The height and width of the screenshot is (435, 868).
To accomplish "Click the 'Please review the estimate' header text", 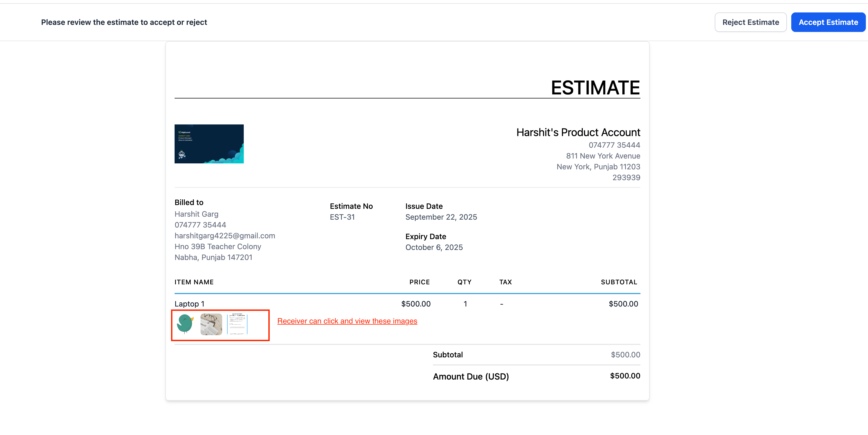I will point(124,22).
